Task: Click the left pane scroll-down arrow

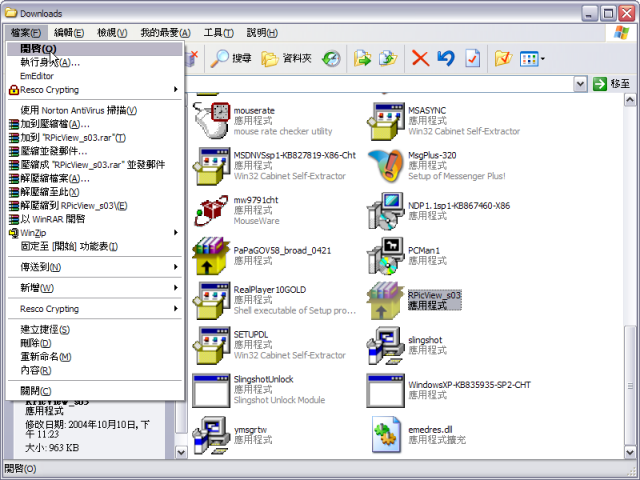Action: [x=181, y=451]
